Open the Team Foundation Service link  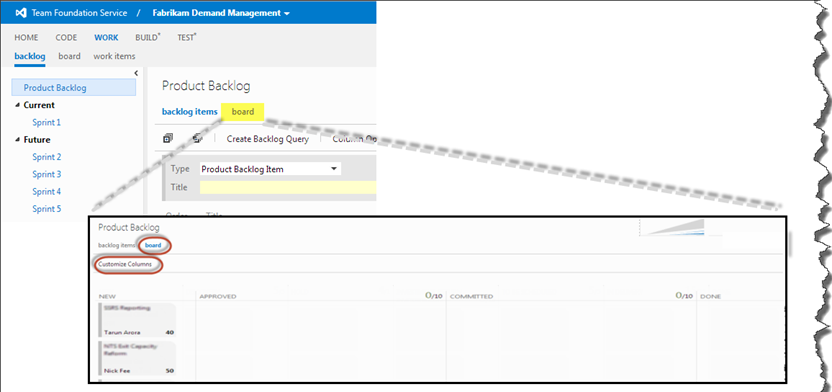coord(80,13)
